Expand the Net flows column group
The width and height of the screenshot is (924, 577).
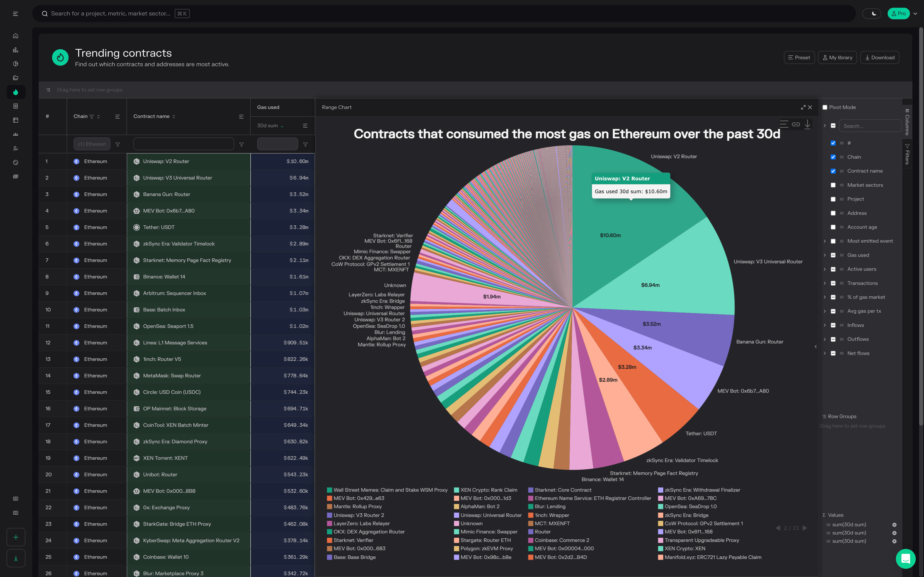(825, 353)
